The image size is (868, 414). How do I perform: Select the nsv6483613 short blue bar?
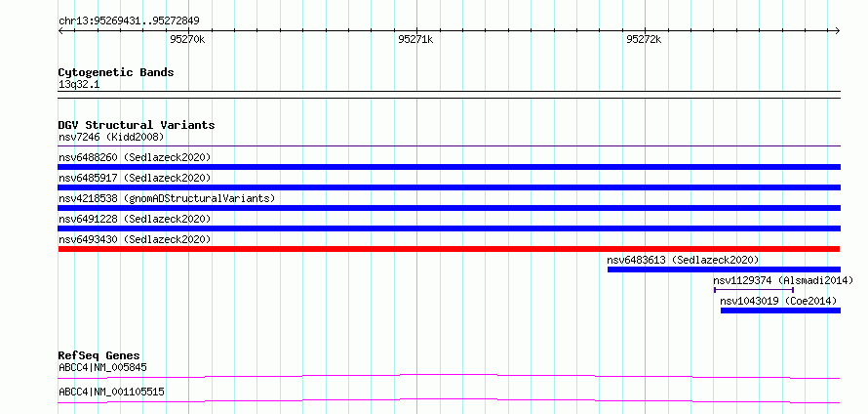724,269
